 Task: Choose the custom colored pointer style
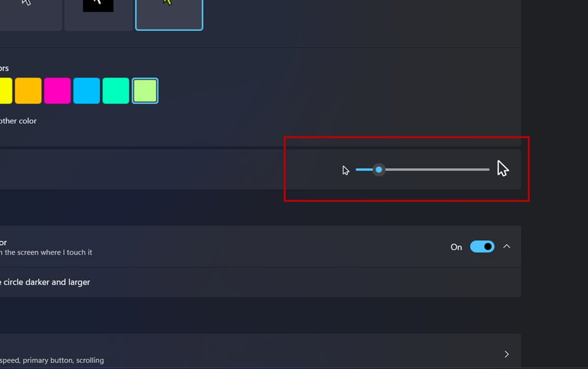pos(169,15)
